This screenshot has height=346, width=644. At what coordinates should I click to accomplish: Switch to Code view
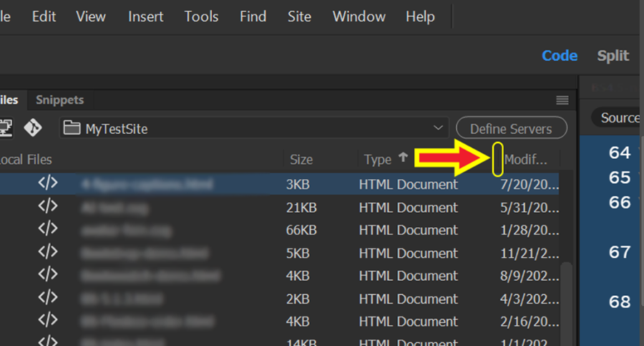click(x=560, y=56)
